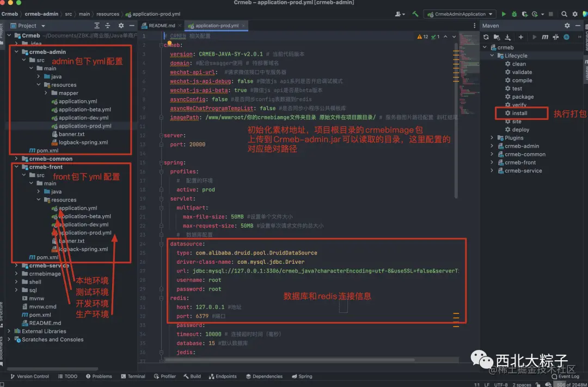This screenshot has width=588, height=387.
Task: Select banner.txt under crmeb-admin resources
Action: [71, 134]
